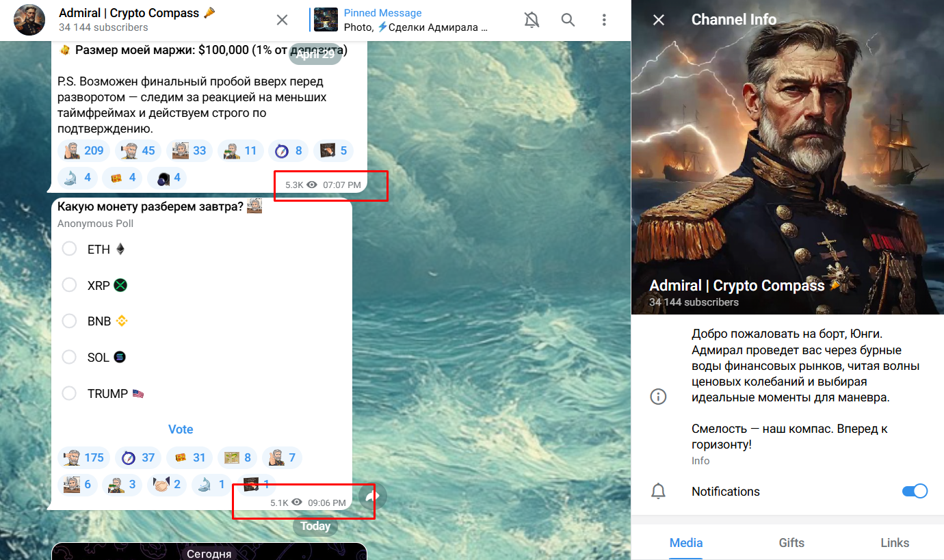Add the 11 reaction on the margin post
Screen dimensions: 944x560
pyautogui.click(x=241, y=150)
